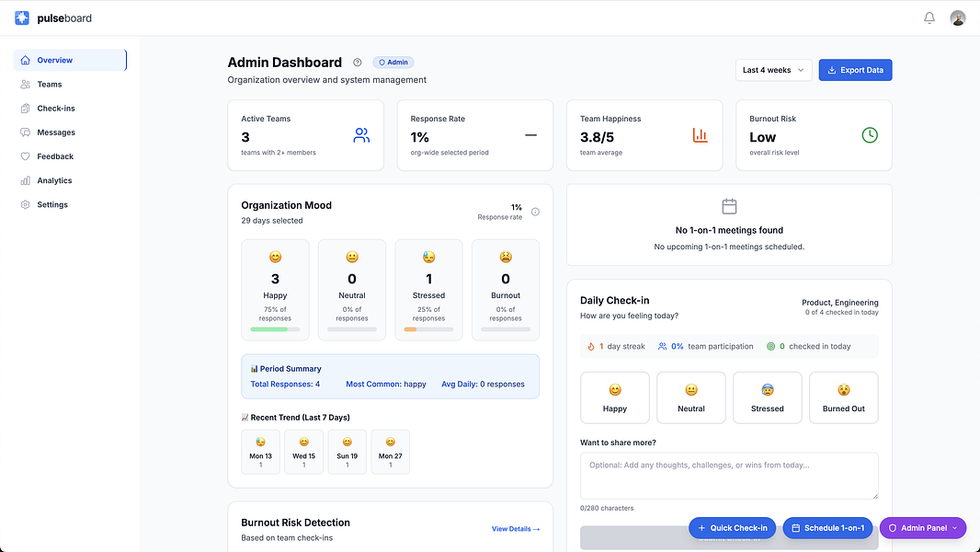Open the user profile avatar
This screenshot has height=552, width=980.
(958, 18)
